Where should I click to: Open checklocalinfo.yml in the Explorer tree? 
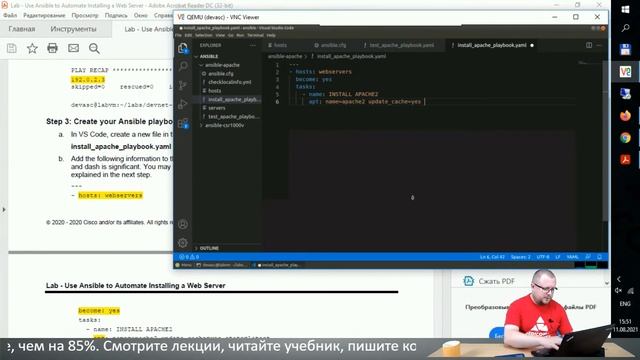[229, 82]
